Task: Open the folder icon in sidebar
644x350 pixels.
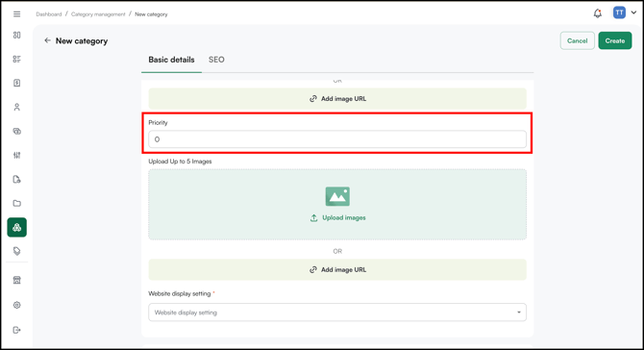Action: click(x=17, y=203)
